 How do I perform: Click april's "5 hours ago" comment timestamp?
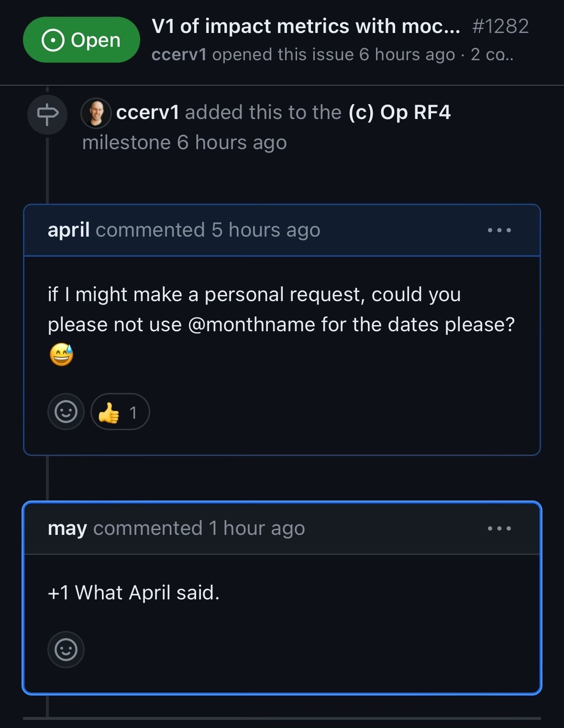click(x=265, y=230)
